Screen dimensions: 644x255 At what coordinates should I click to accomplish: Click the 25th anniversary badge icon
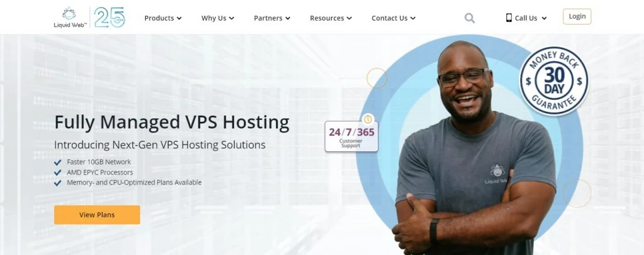pos(110,17)
